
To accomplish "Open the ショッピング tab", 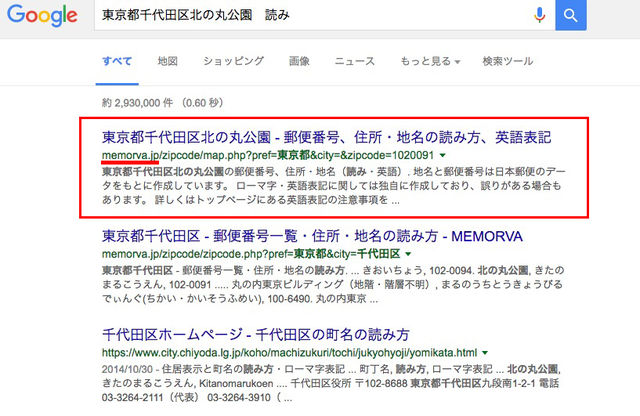I will (233, 61).
